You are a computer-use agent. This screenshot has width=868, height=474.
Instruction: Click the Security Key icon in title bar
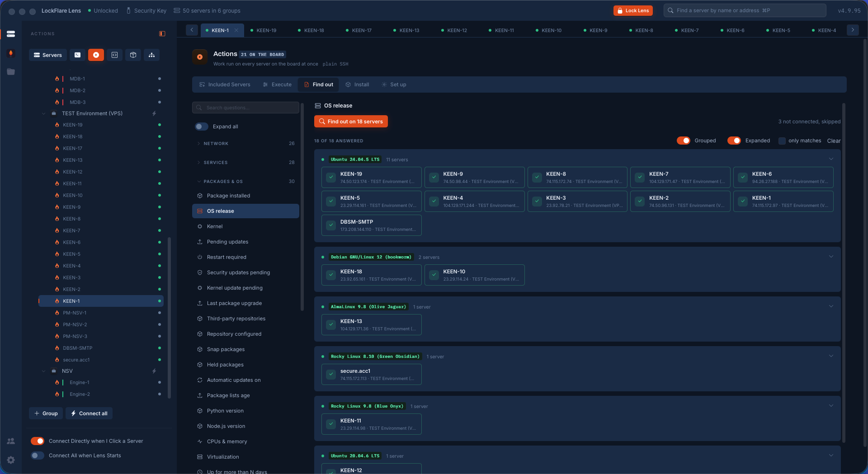(x=128, y=10)
